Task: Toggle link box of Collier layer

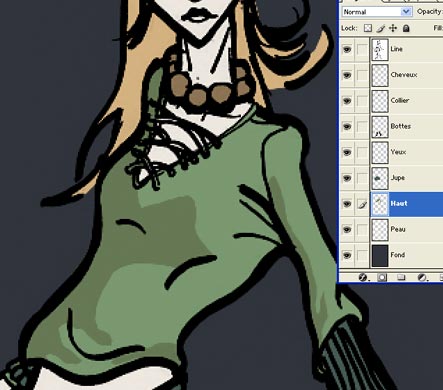Action: pyautogui.click(x=362, y=101)
